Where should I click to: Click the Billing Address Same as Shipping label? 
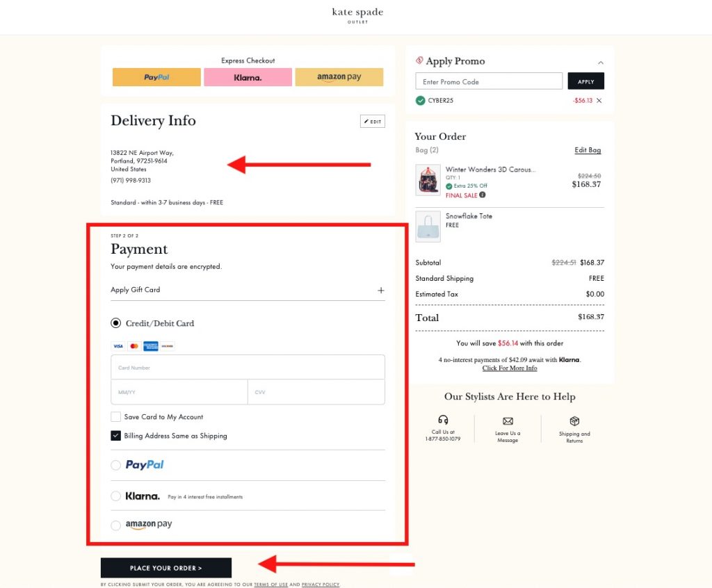(175, 436)
